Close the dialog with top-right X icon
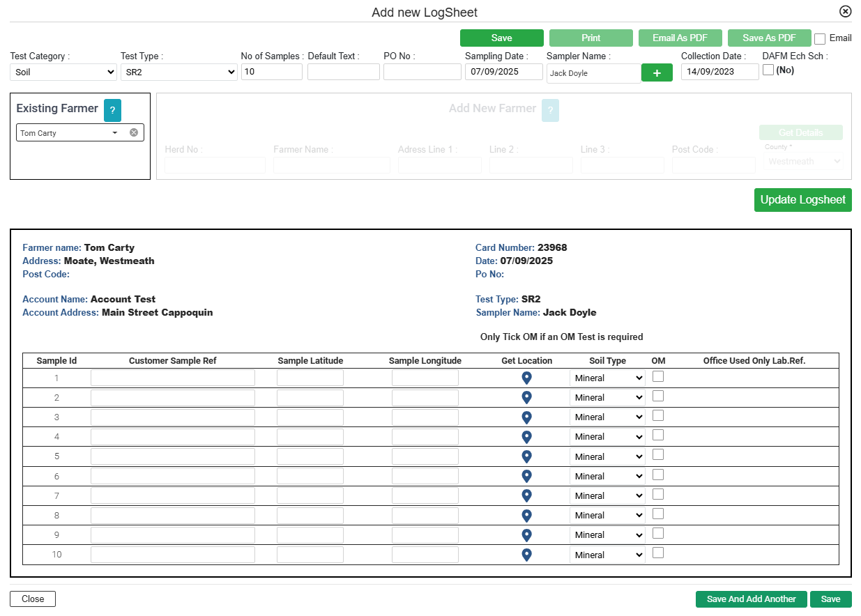The image size is (861, 616). [845, 11]
